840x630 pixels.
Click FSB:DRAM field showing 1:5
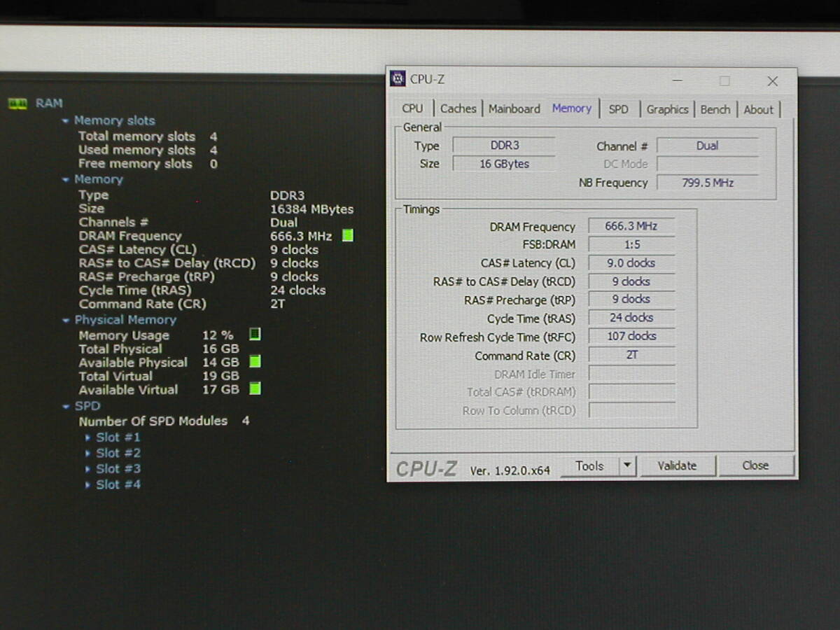631,244
